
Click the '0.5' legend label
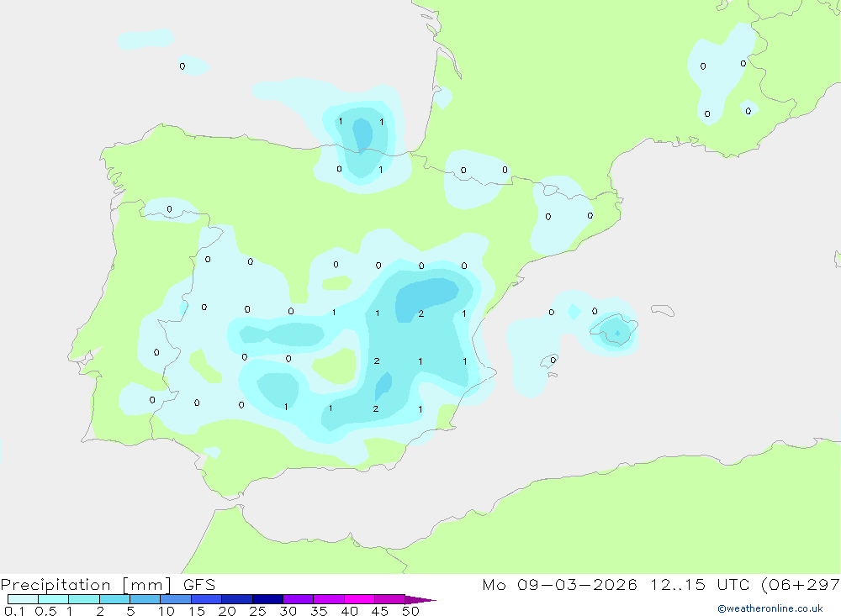pos(45,611)
